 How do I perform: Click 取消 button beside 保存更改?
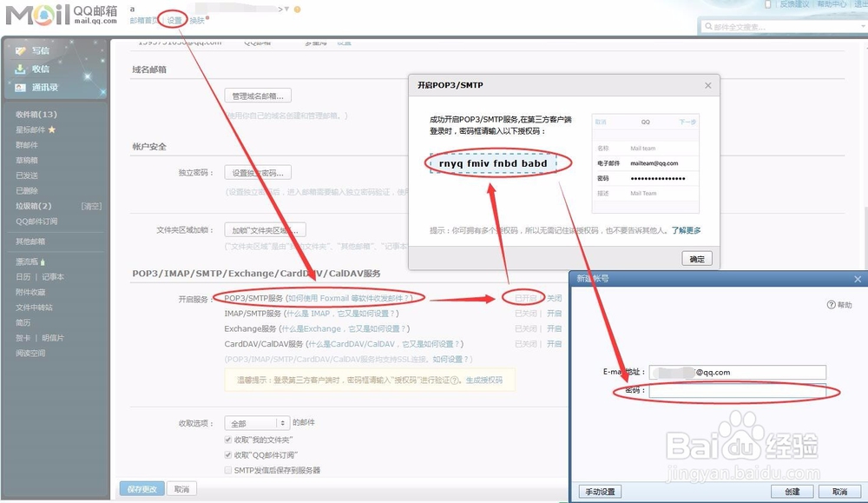181,489
